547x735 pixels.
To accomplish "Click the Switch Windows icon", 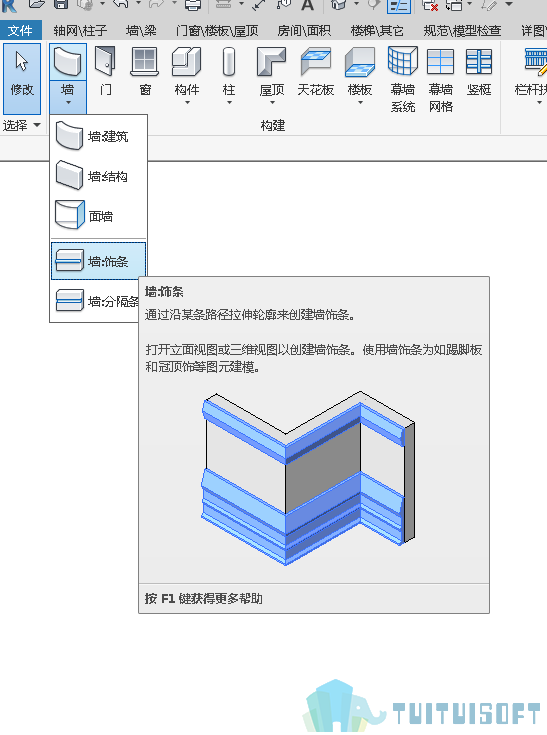I will (x=454, y=5).
